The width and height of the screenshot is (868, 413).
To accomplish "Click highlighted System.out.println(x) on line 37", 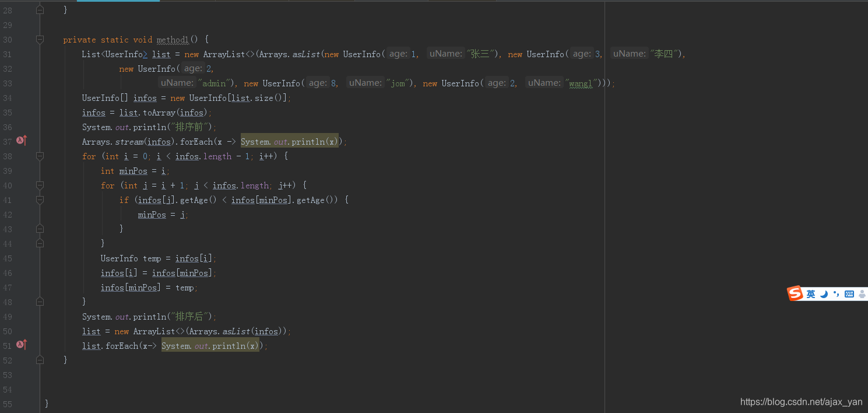I will 290,142.
